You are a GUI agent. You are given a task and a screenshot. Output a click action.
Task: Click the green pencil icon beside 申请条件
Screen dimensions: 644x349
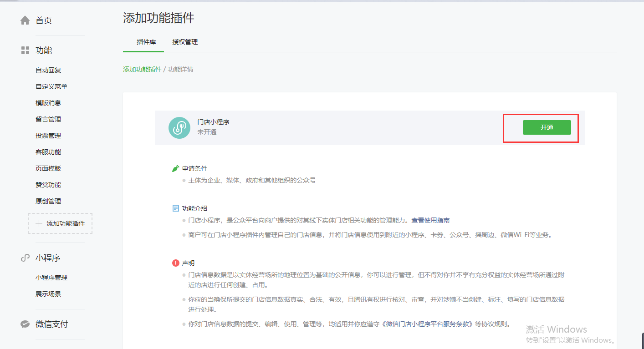tap(175, 168)
